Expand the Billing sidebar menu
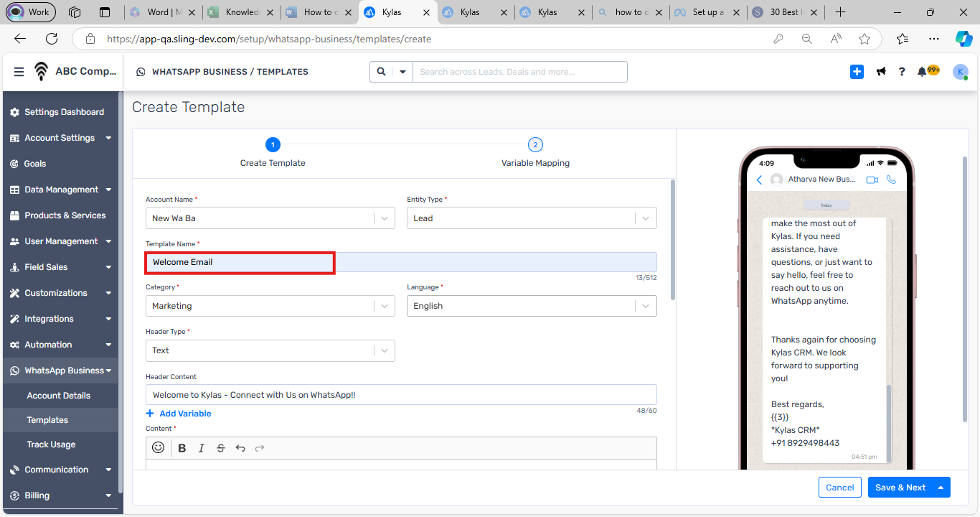This screenshot has width=980, height=517. pos(60,495)
